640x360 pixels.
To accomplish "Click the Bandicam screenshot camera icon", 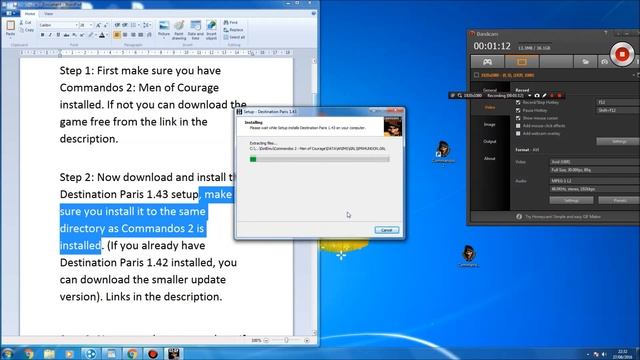I will (604, 62).
